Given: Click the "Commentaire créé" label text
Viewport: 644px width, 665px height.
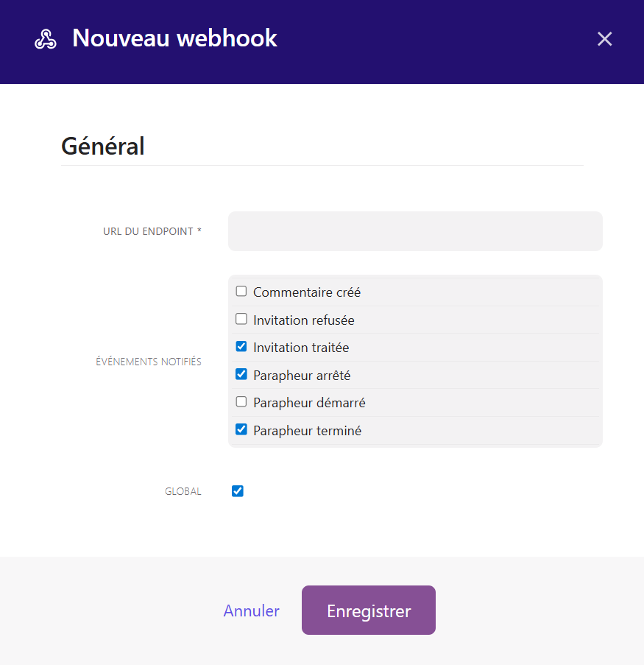Looking at the screenshot, I should click(307, 292).
